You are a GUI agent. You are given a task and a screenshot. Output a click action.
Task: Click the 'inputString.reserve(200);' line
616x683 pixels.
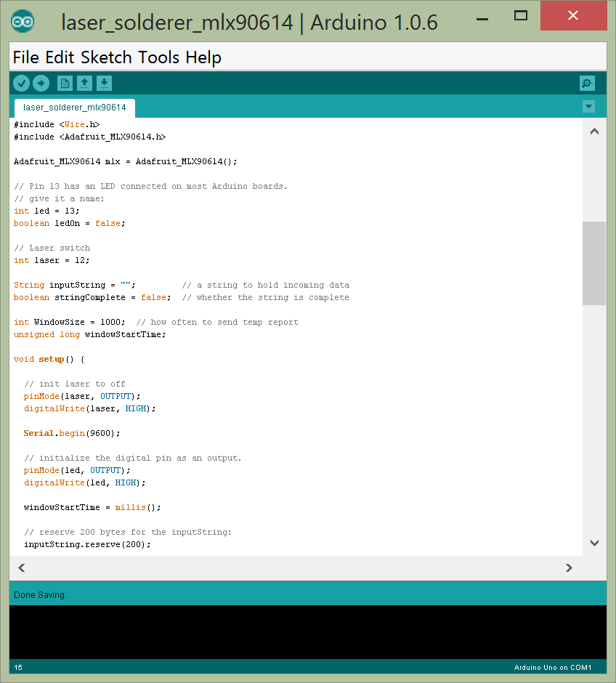click(x=87, y=544)
